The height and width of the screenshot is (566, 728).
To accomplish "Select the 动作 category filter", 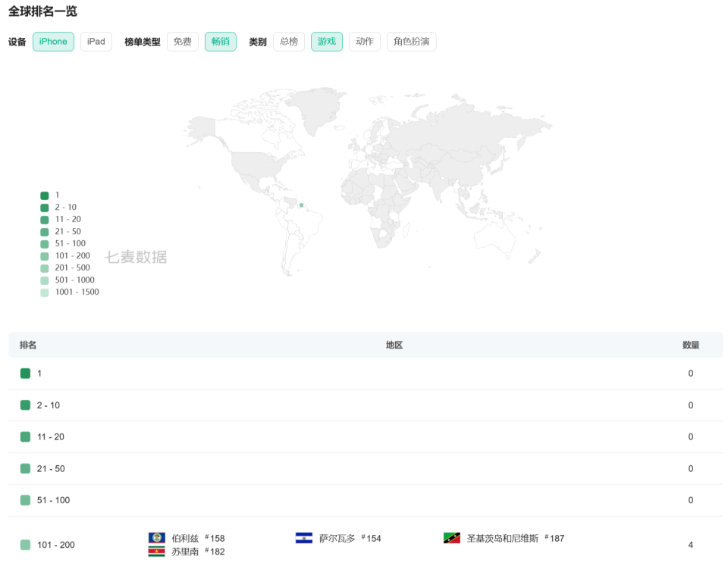I will [365, 42].
